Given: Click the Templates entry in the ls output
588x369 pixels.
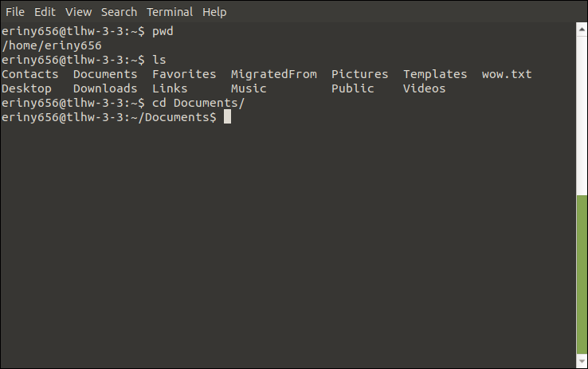Looking at the screenshot, I should click(x=435, y=74).
